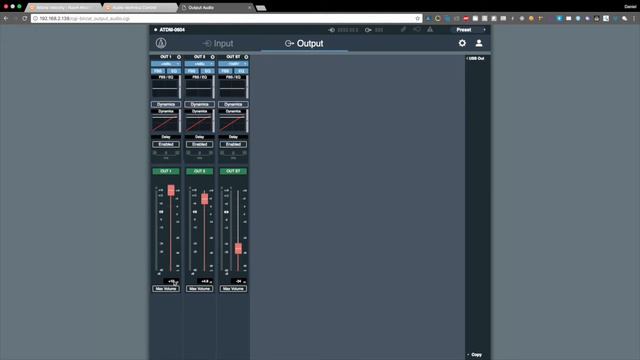Click the OUT 1 fader handle
The width and height of the screenshot is (640, 360).
coord(171,190)
